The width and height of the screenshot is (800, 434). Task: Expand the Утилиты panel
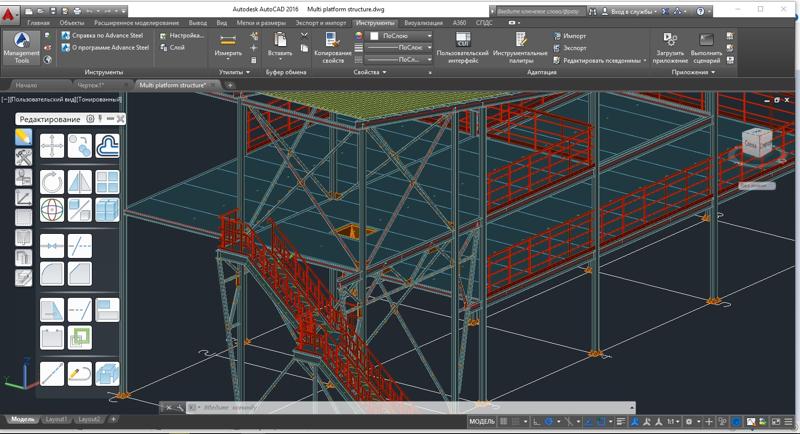coord(234,72)
